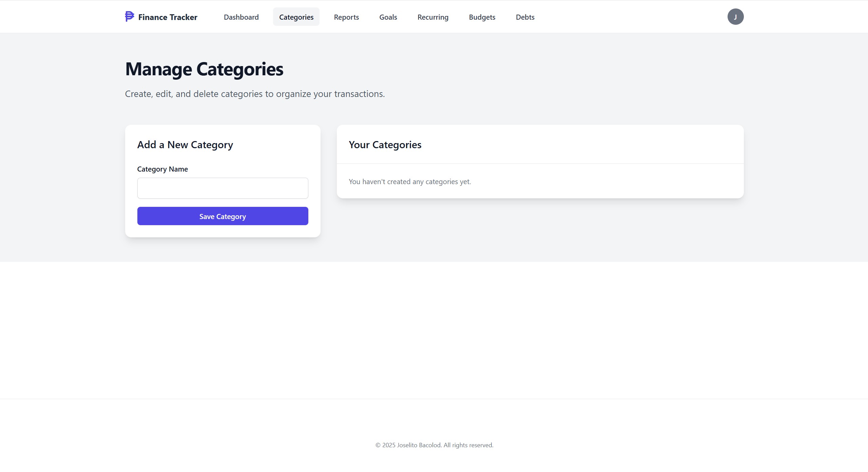Click the Finance Tracker brand name

point(168,17)
